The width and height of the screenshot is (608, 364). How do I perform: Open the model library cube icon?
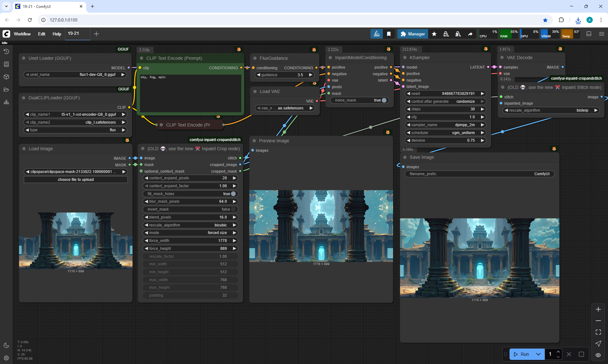[6, 77]
